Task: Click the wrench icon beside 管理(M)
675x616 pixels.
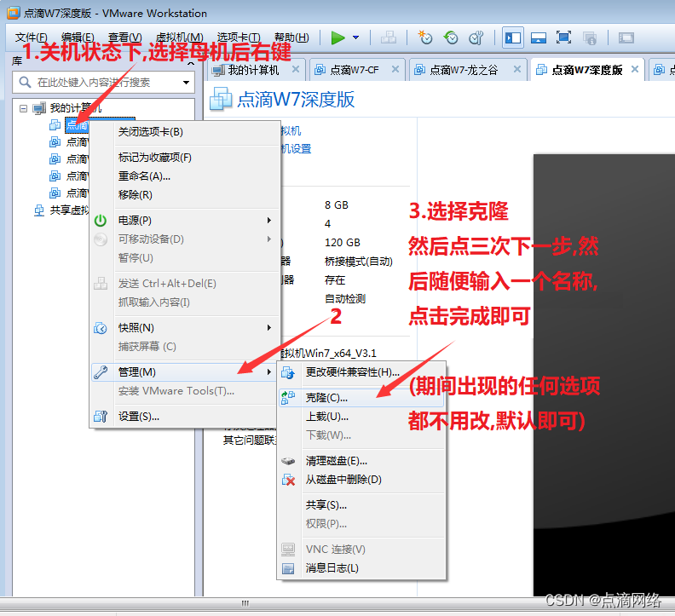Action: pos(101,372)
